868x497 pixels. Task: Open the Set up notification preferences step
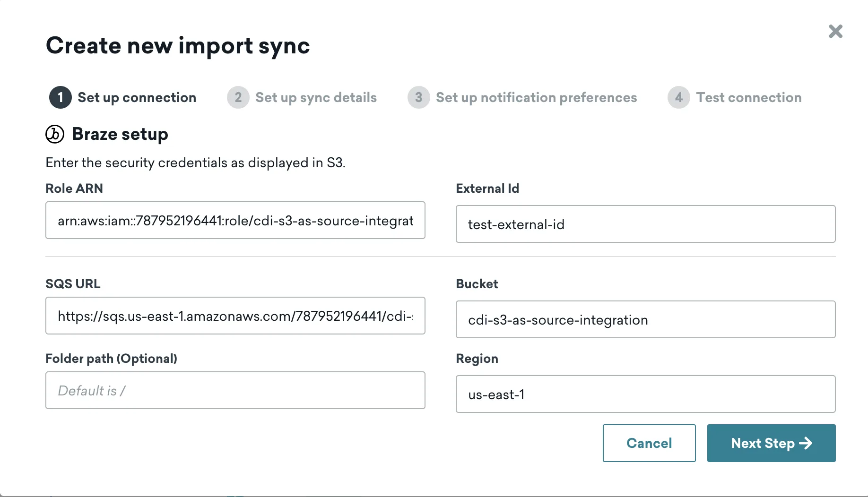pos(536,97)
